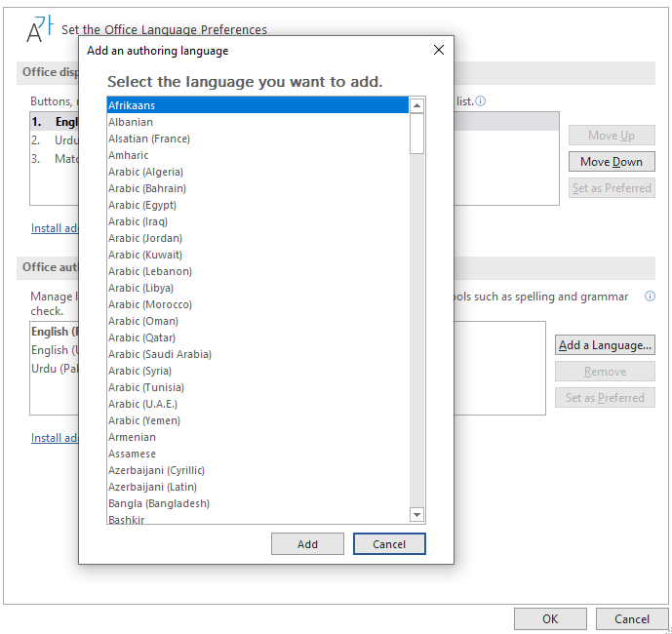
Task: Pick Arabic (Jordan) from the list
Action: (257, 238)
